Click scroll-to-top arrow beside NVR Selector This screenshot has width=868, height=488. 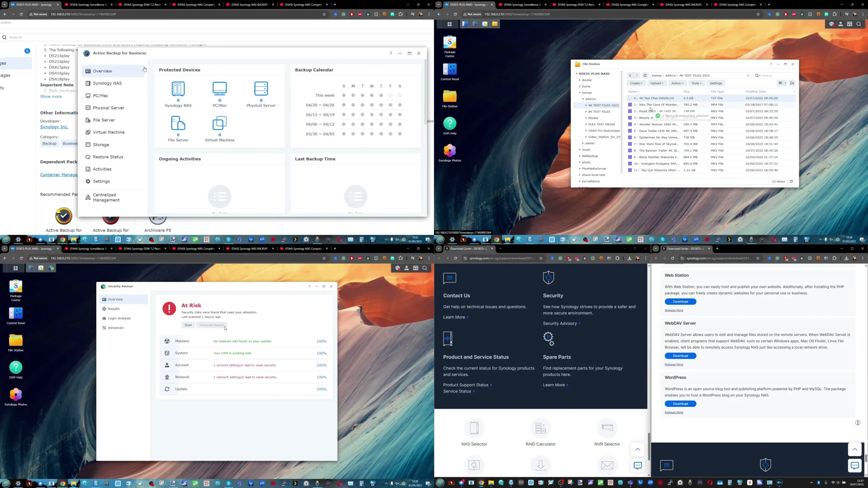tap(637, 449)
